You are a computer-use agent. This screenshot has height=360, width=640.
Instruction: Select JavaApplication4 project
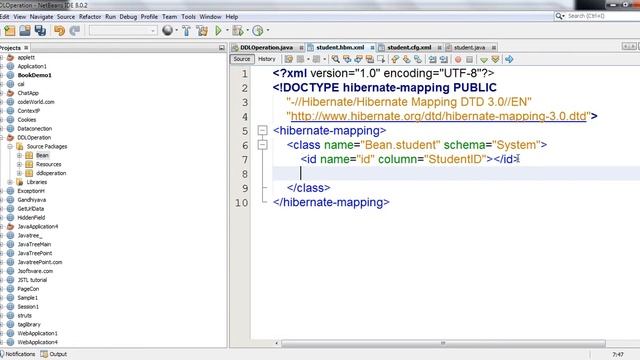pyautogui.click(x=38, y=227)
